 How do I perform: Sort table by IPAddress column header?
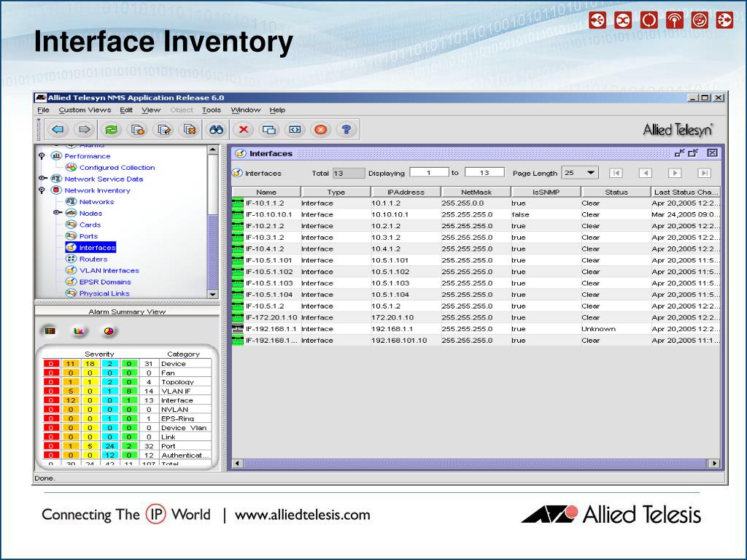click(x=406, y=192)
